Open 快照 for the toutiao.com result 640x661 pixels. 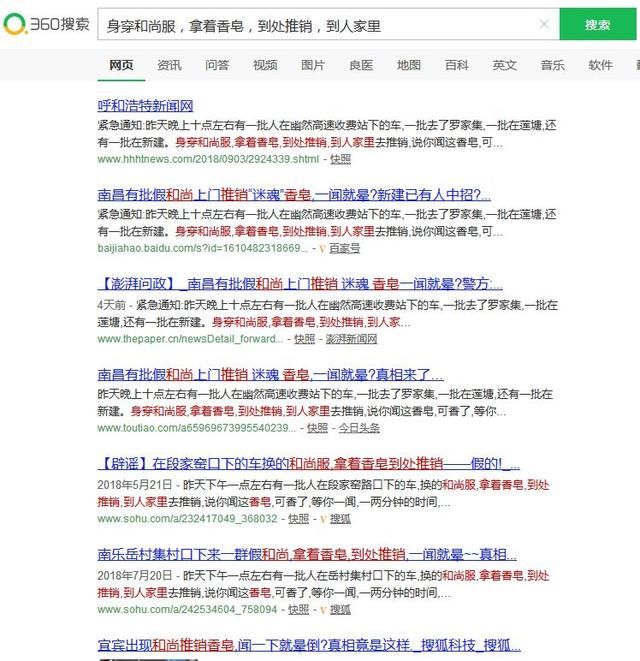317,428
